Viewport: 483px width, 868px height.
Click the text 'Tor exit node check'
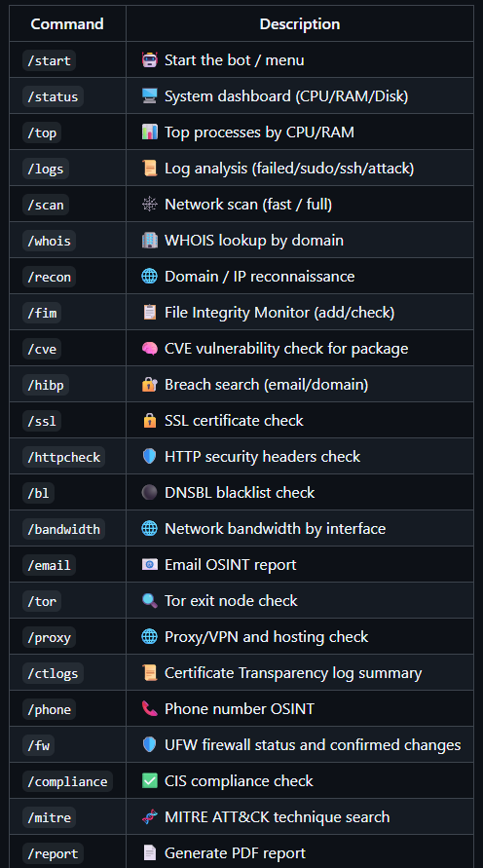point(231,601)
